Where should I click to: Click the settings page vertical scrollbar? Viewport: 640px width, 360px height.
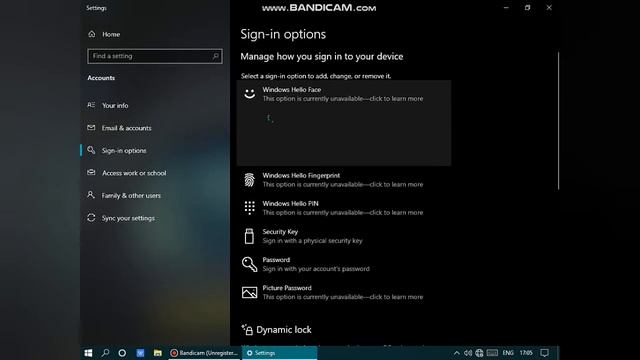558,121
